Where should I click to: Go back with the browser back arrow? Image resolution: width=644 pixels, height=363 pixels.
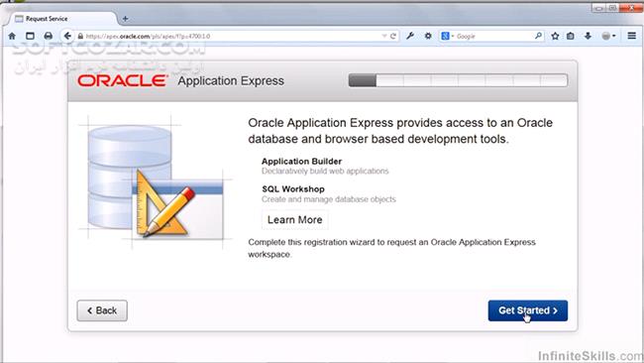pyautogui.click(x=67, y=36)
